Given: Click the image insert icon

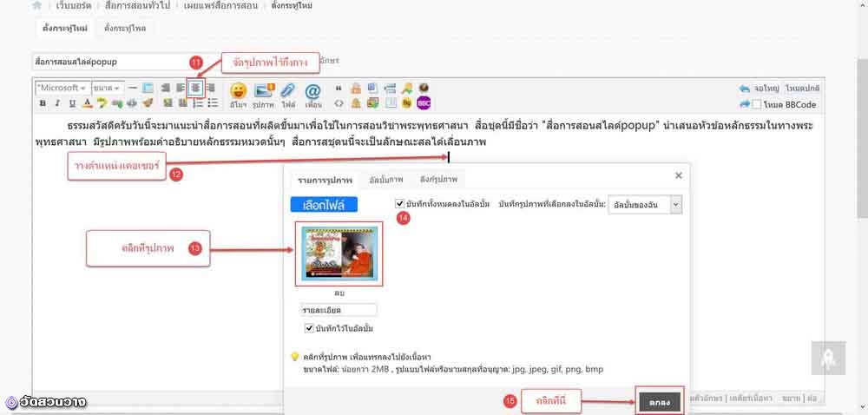Looking at the screenshot, I should click(x=263, y=90).
